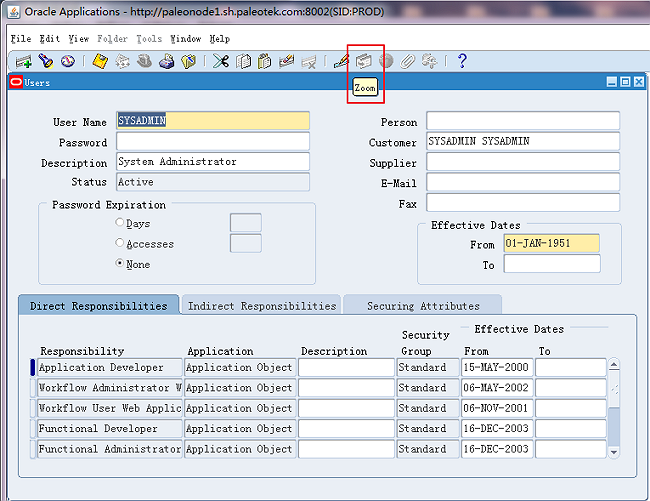Viewport: 650px width, 501px height.
Task: Select Functional Administrator responsibility cell
Action: (x=110, y=449)
